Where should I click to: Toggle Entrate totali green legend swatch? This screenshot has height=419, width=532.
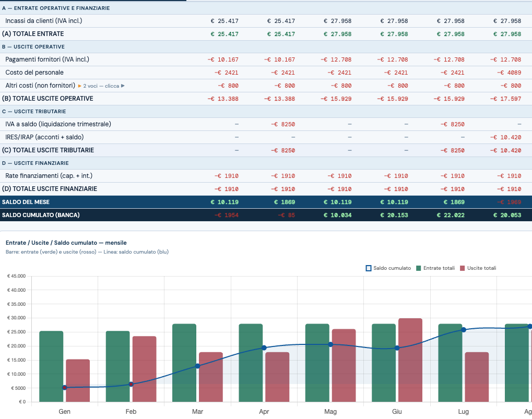coord(418,268)
